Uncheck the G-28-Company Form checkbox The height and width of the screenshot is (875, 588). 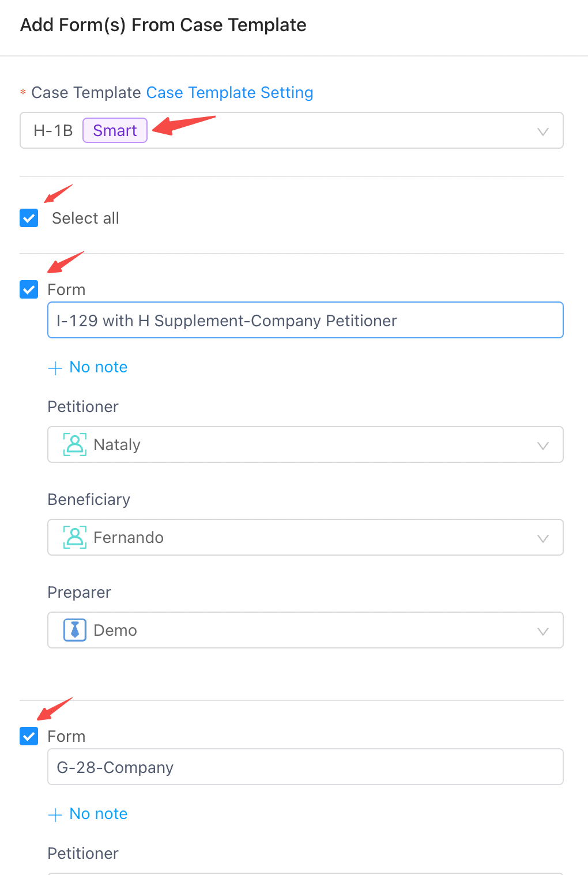coord(29,736)
